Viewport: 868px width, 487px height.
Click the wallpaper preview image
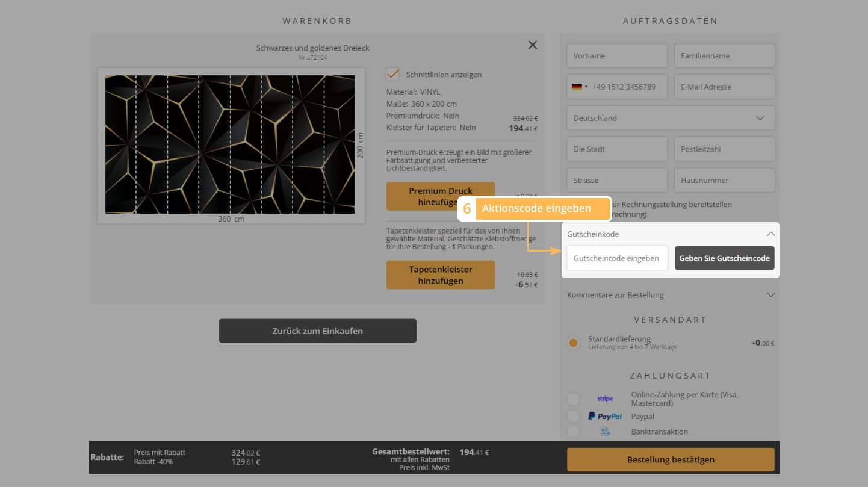230,144
